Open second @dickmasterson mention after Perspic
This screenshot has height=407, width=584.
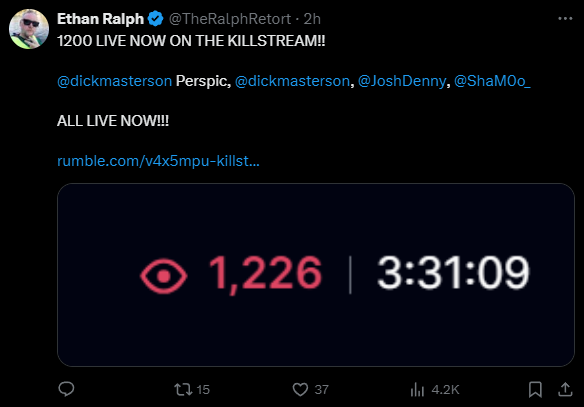click(292, 81)
